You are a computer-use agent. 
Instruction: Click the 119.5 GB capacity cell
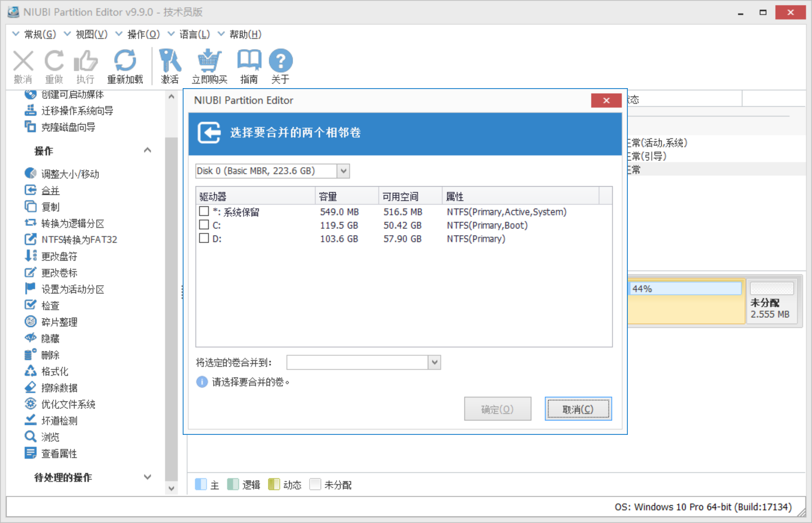pyautogui.click(x=339, y=225)
